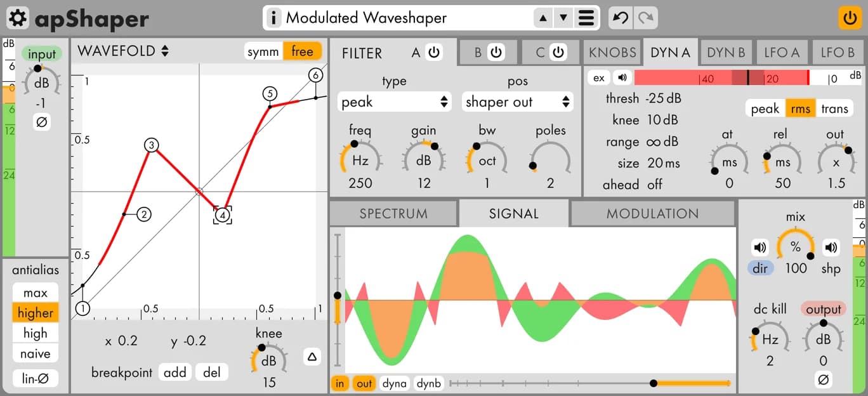Image resolution: width=868 pixels, height=396 pixels.
Task: Switch to the SPECTRUM tab
Action: (393, 214)
